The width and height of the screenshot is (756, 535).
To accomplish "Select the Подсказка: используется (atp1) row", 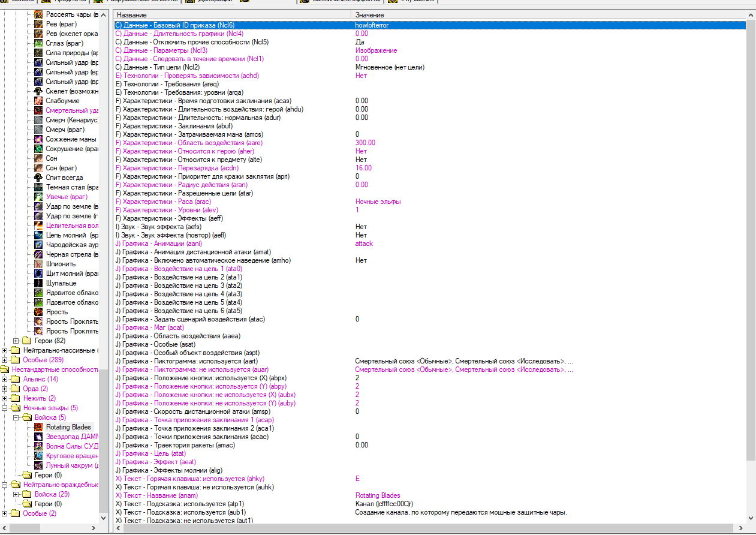I will pos(430,504).
